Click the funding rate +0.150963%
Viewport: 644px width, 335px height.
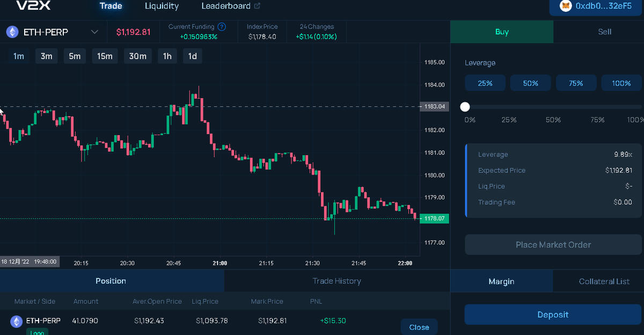(199, 37)
